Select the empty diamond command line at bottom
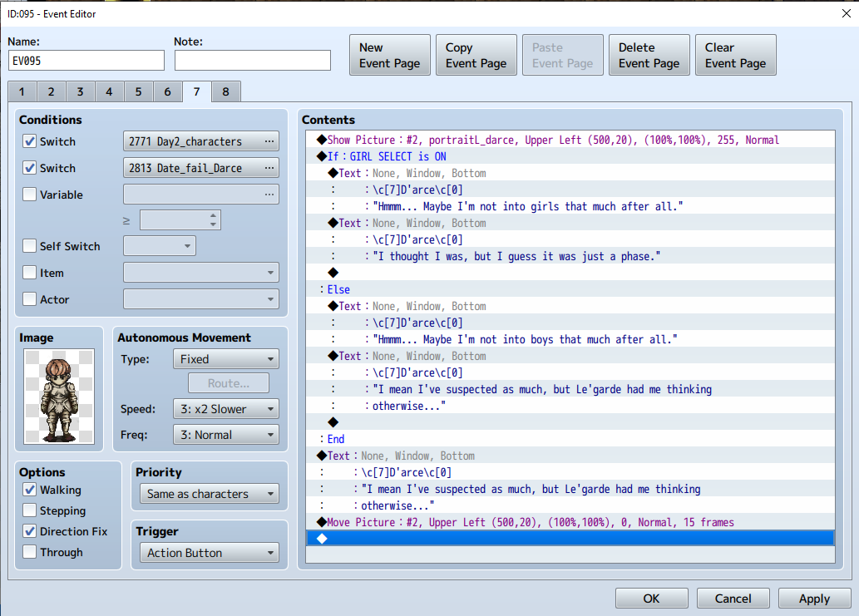Screen dimensions: 859x616 (x=570, y=539)
